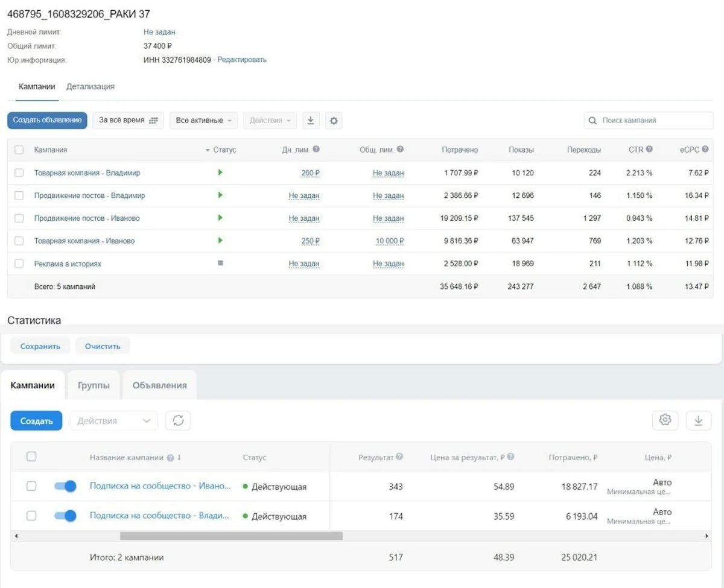This screenshot has height=588, width=724.
Task: Refresh the lower campaigns table
Action: coord(178,420)
